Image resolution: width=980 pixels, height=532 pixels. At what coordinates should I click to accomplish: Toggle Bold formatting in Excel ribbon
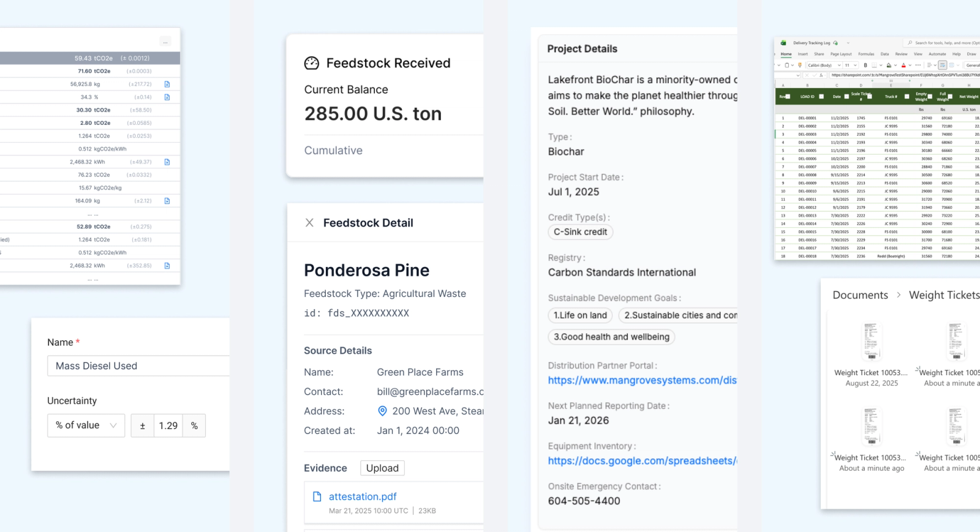tap(865, 65)
